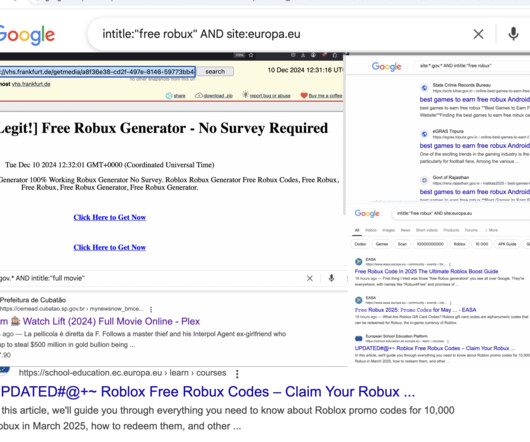This screenshot has width=530, height=442.
Task: Click the "10 Dec 2024 12:31:16" capture timestamp
Action: [x=305, y=70]
